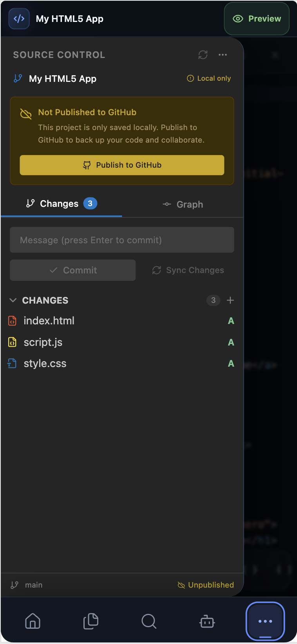Viewport: 297px width, 644px height.
Task: Open the search magnifier in the bottom bar
Action: coord(149,621)
